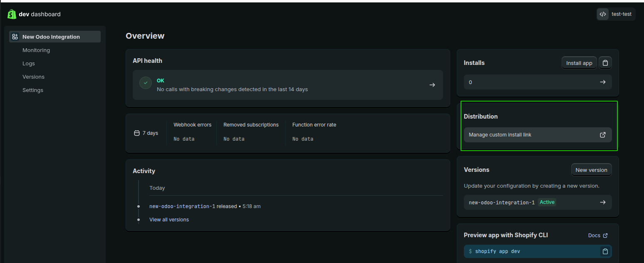
Task: Open the Settings sidebar item
Action: tap(32, 90)
